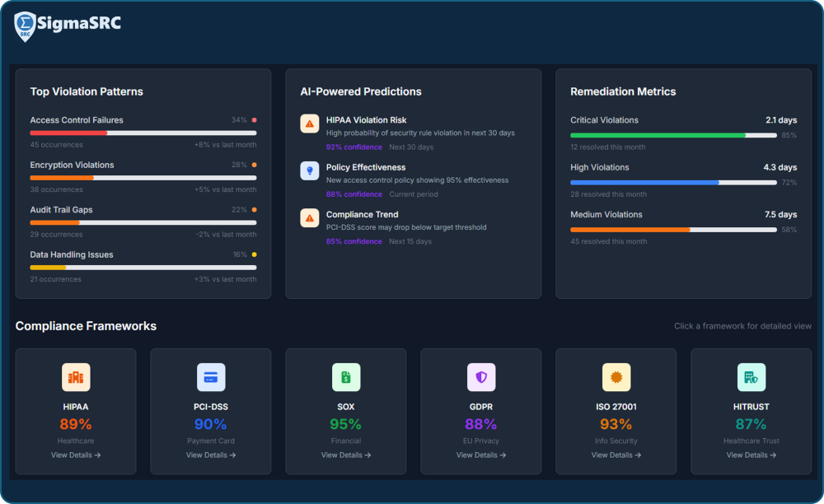The width and height of the screenshot is (824, 504).
Task: Click the Access Control Failures progress bar
Action: 143,133
